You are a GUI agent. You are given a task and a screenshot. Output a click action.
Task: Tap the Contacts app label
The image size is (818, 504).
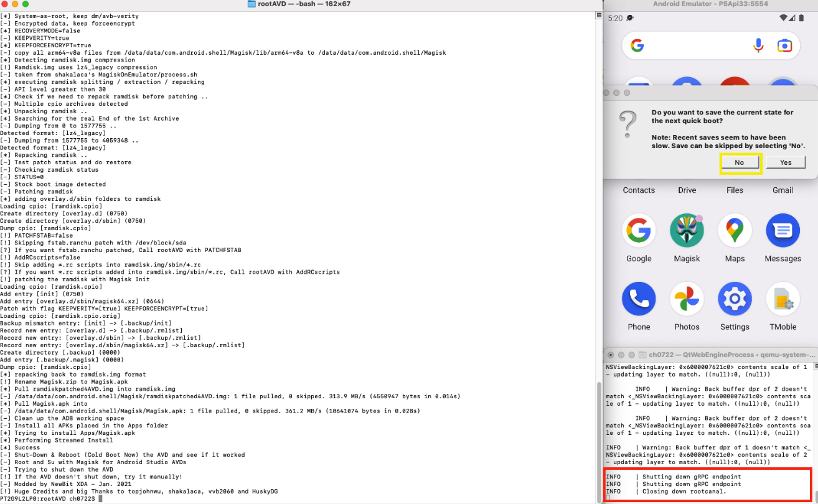pos(639,190)
